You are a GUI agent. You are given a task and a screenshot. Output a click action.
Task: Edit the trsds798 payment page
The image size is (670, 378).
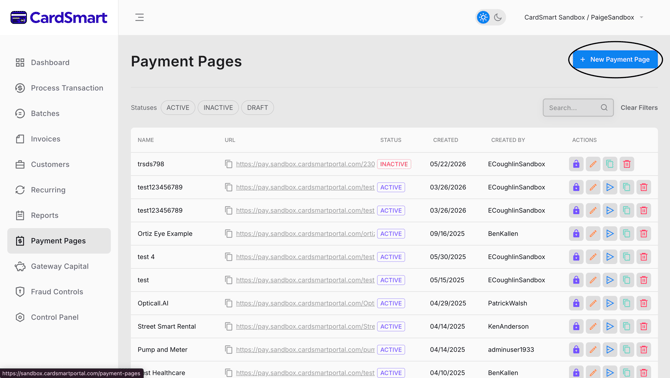tap(593, 164)
